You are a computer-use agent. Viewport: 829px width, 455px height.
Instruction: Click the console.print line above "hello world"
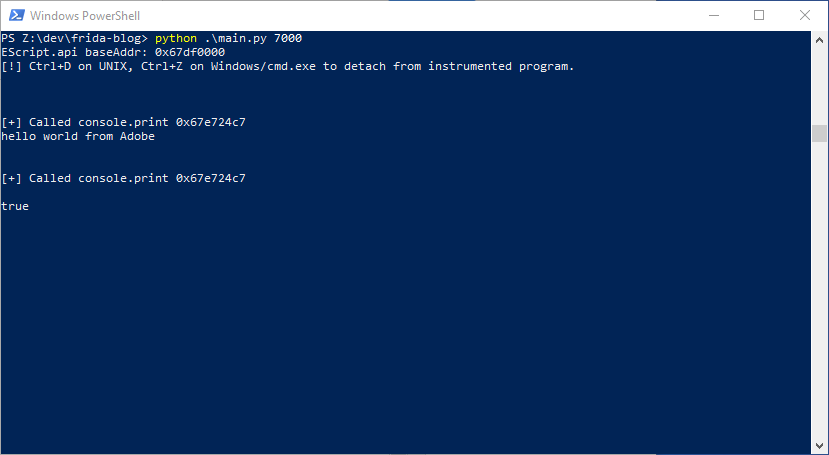(124, 122)
